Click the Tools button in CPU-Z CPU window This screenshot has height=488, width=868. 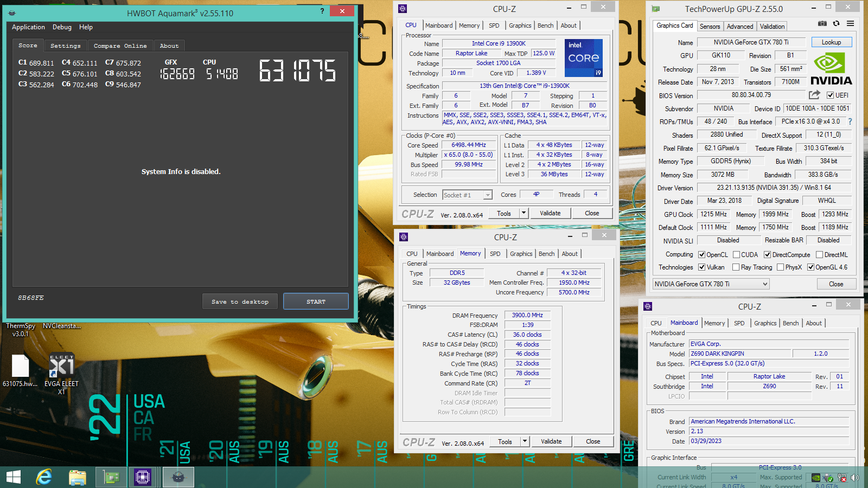pos(504,213)
